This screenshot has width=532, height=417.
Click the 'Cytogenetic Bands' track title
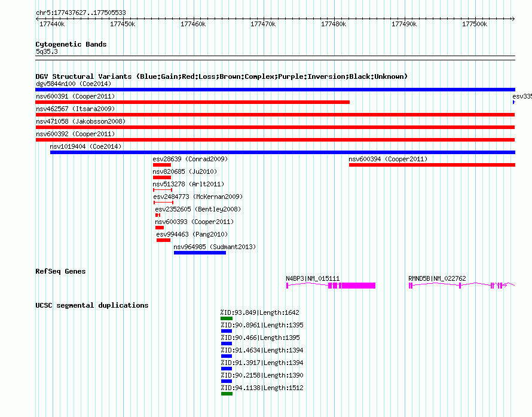(x=71, y=44)
